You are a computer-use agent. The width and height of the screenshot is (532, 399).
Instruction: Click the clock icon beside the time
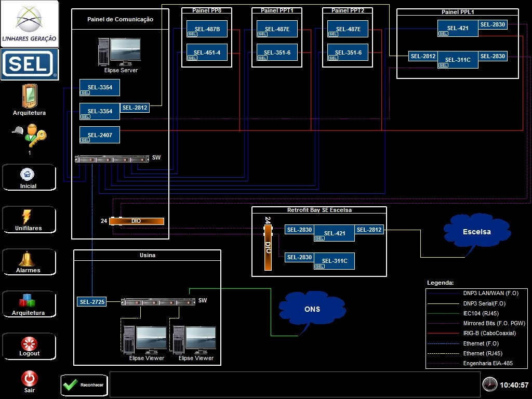click(489, 384)
